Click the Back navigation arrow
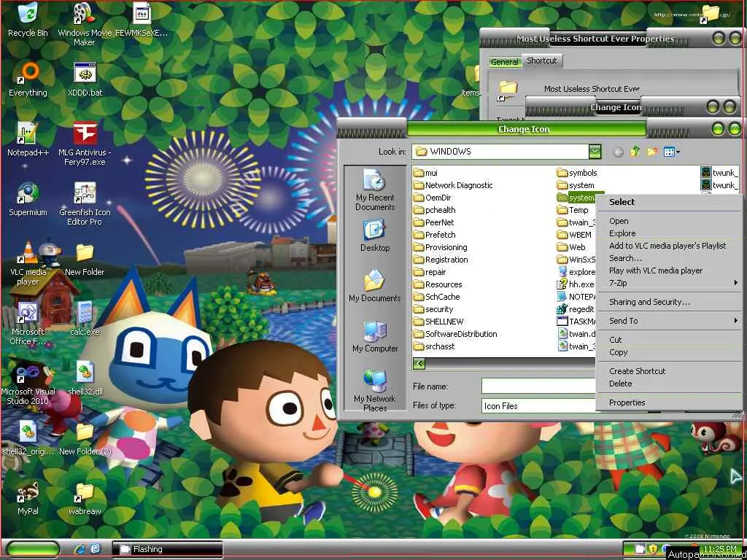The width and height of the screenshot is (747, 560). click(x=619, y=152)
